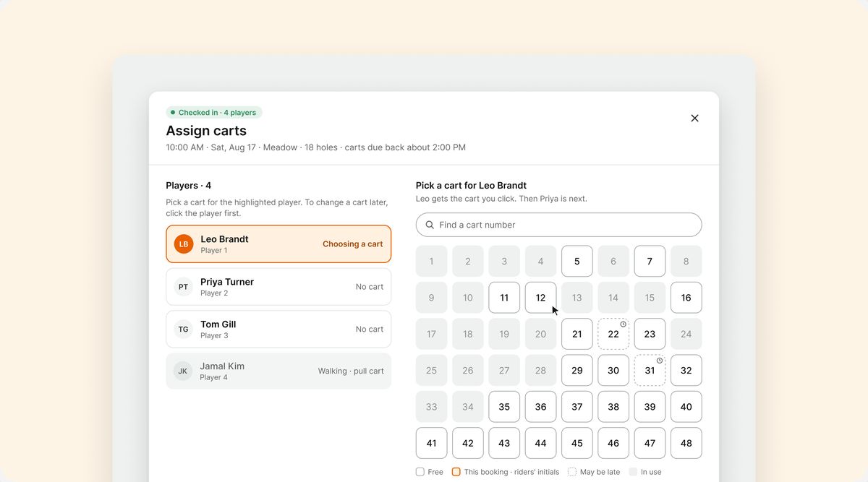The height and width of the screenshot is (482, 868).
Task: Click the Free legend swatch
Action: click(420, 472)
